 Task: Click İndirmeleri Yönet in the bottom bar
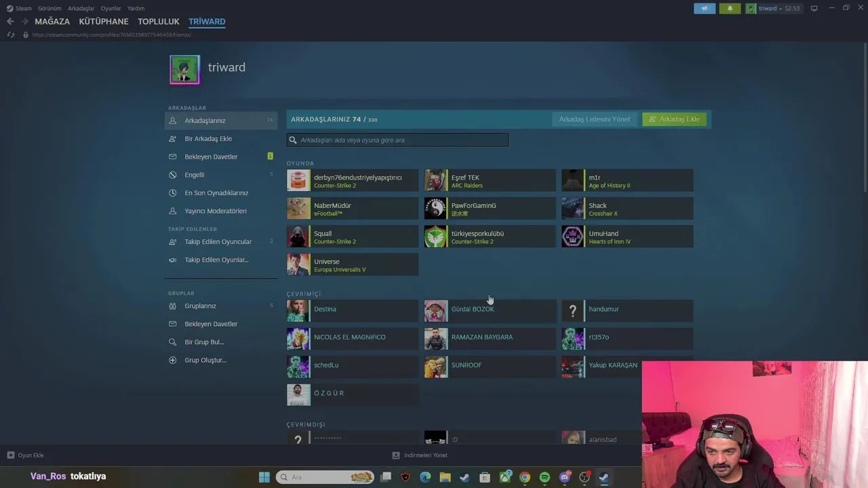coord(420,455)
